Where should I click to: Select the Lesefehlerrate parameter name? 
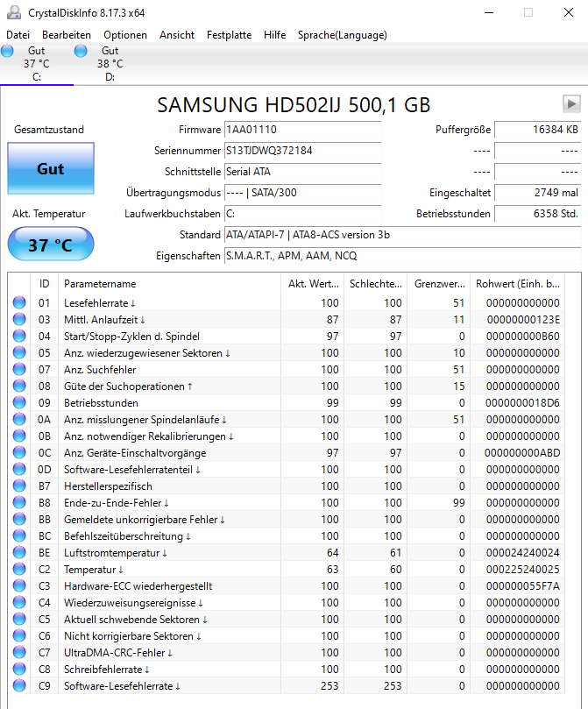point(99,303)
